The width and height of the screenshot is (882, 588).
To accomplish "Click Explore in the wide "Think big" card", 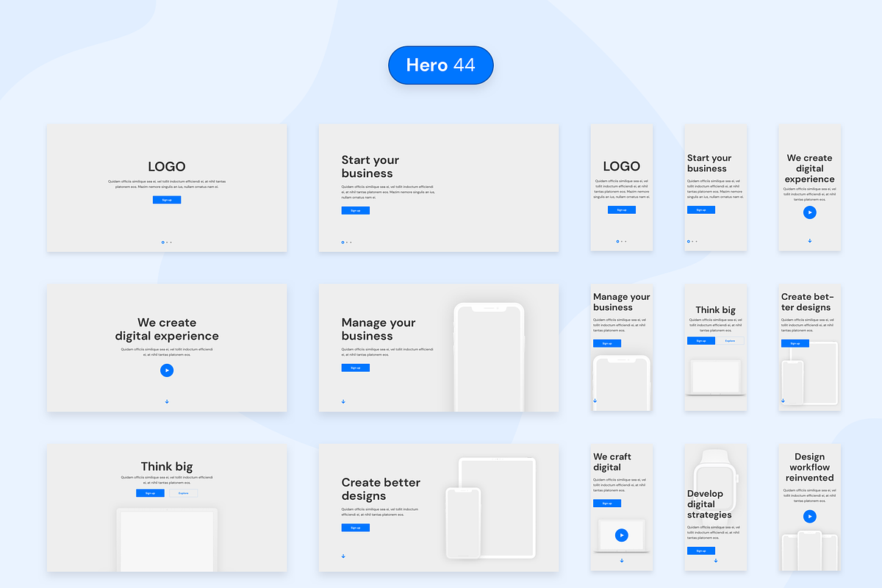I will click(184, 493).
